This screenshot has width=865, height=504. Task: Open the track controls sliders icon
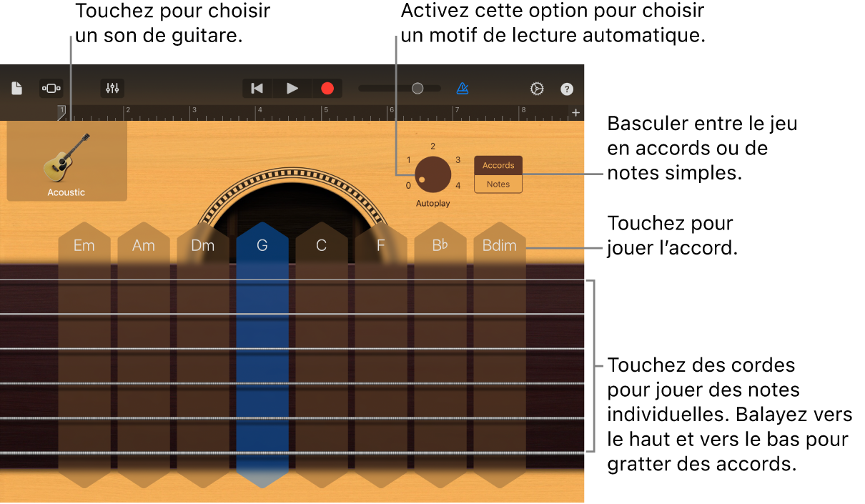(112, 88)
